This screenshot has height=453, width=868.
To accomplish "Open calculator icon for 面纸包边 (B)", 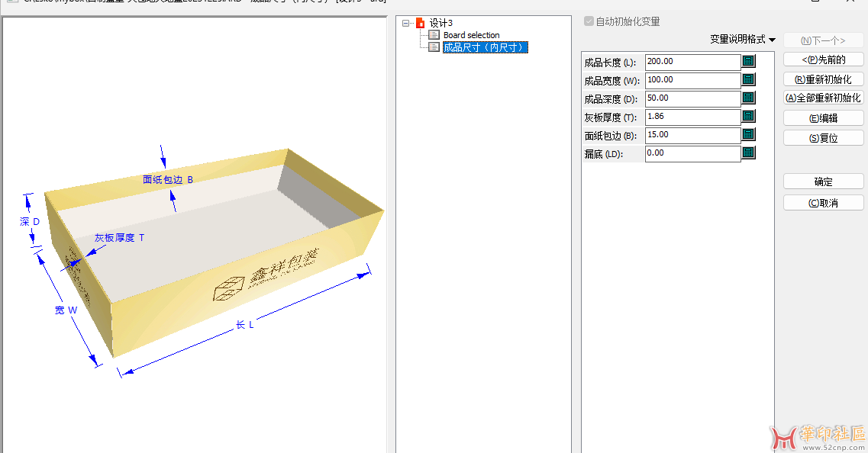I will 748,134.
